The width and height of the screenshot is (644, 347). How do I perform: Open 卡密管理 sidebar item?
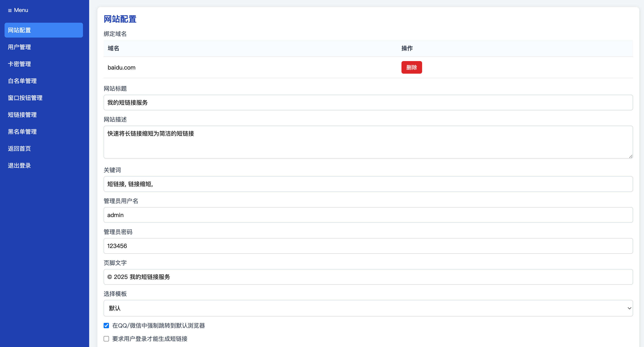[x=19, y=64]
